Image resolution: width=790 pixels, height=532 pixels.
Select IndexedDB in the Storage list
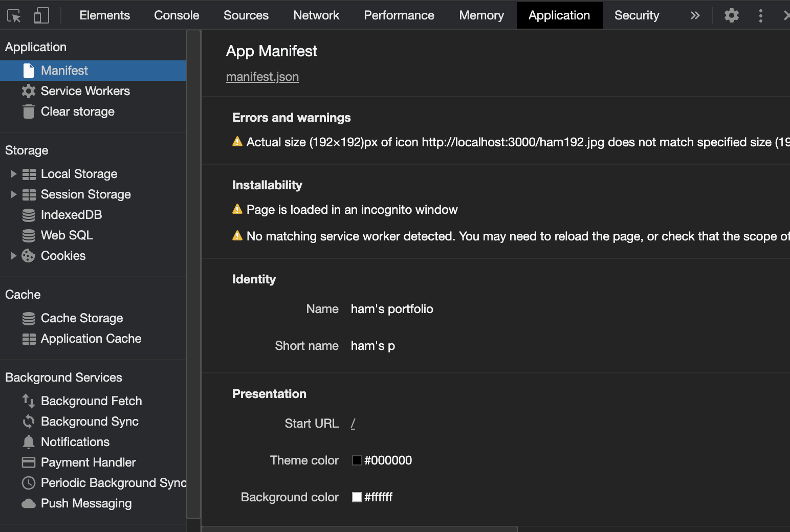click(71, 215)
